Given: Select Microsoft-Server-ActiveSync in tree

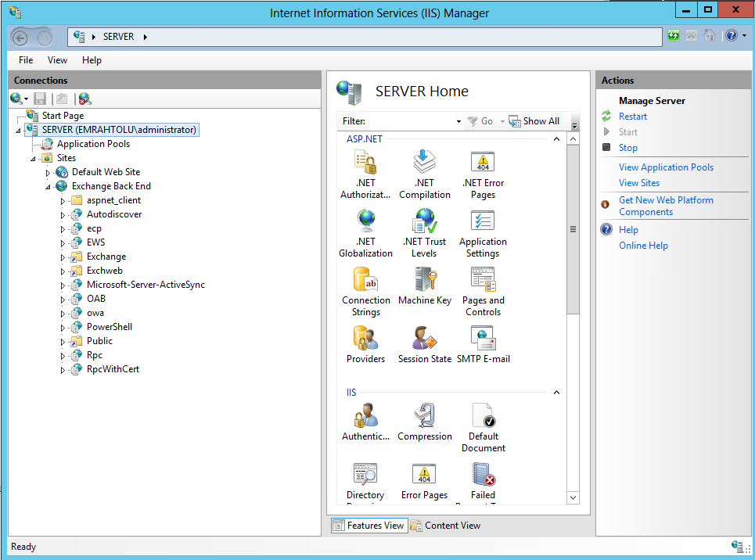Looking at the screenshot, I should tap(146, 285).
